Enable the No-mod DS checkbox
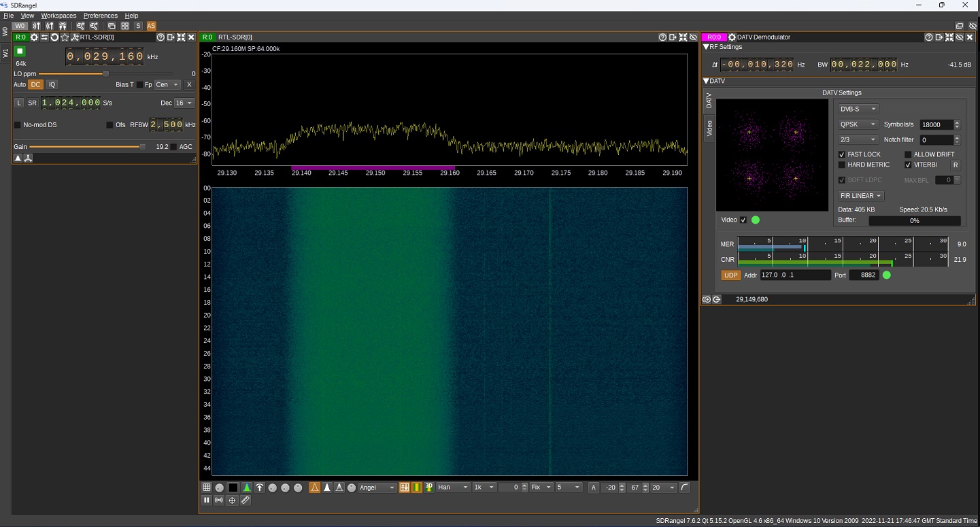Viewport: 980px width, 527px height. tap(18, 125)
